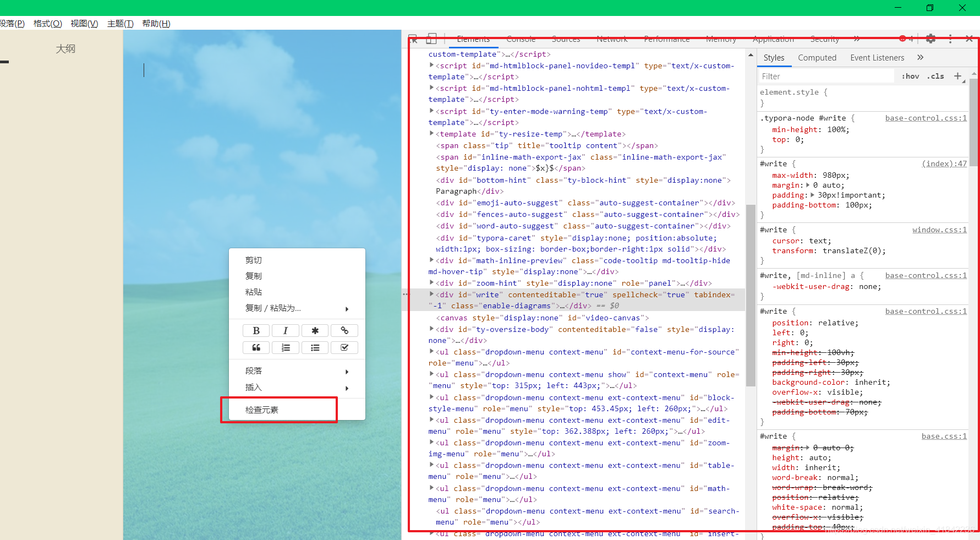Expand context-menu-for-source ul node
This screenshot has height=540, width=980.
point(431,351)
